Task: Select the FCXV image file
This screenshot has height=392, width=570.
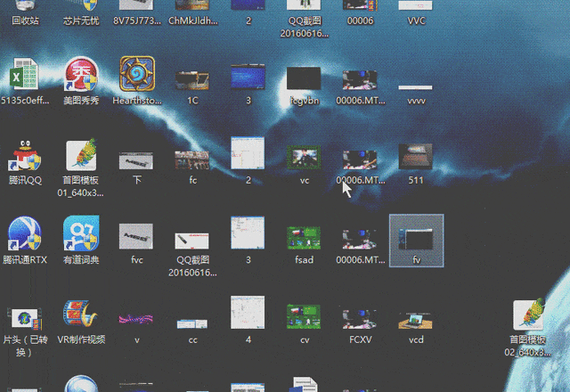Action: pos(360,327)
